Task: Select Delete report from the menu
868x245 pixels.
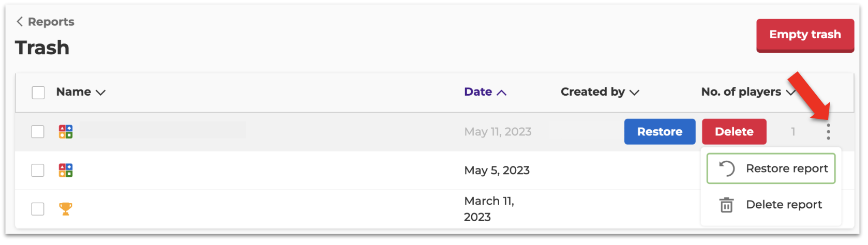Action: (x=771, y=205)
